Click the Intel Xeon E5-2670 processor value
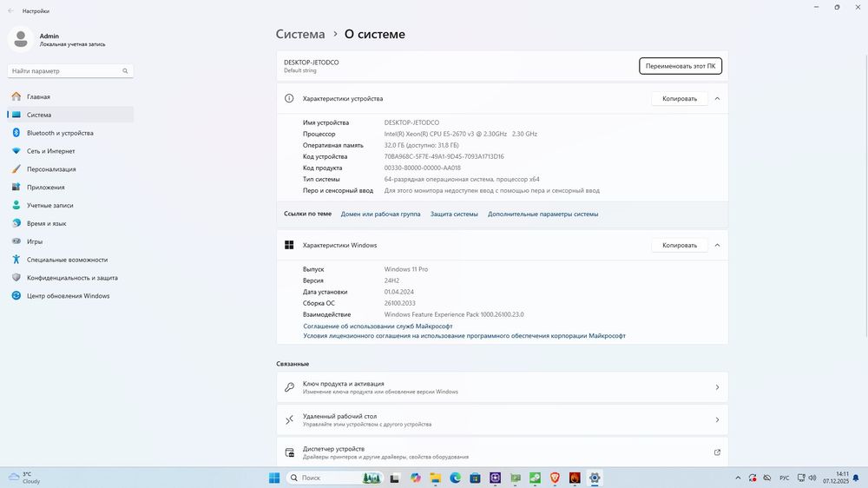This screenshot has height=488, width=868. [x=461, y=134]
